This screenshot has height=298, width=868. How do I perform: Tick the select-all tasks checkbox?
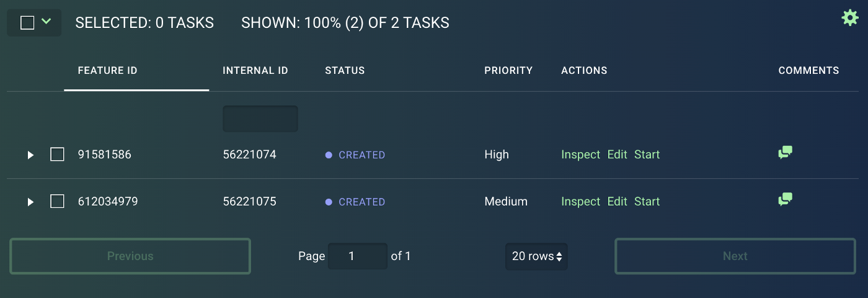(27, 23)
